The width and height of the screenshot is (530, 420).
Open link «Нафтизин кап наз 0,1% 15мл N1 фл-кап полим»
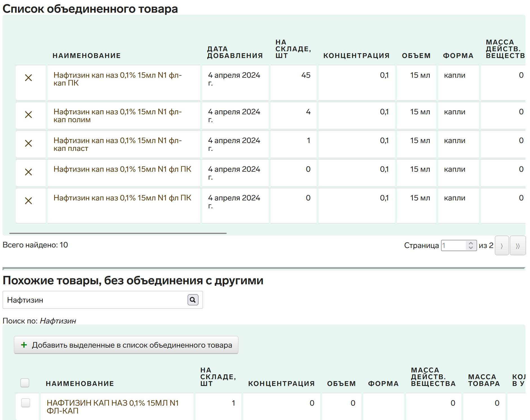coord(118,116)
